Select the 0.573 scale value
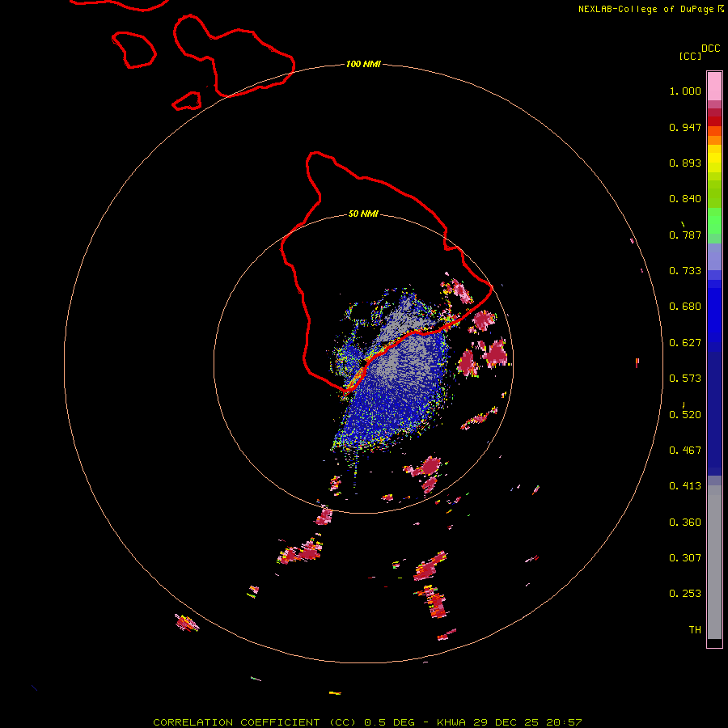Viewport: 728px width, 728px height. point(685,379)
